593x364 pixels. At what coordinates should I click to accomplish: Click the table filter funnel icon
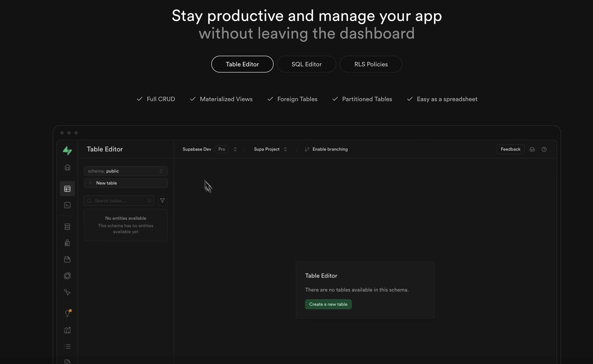point(162,201)
